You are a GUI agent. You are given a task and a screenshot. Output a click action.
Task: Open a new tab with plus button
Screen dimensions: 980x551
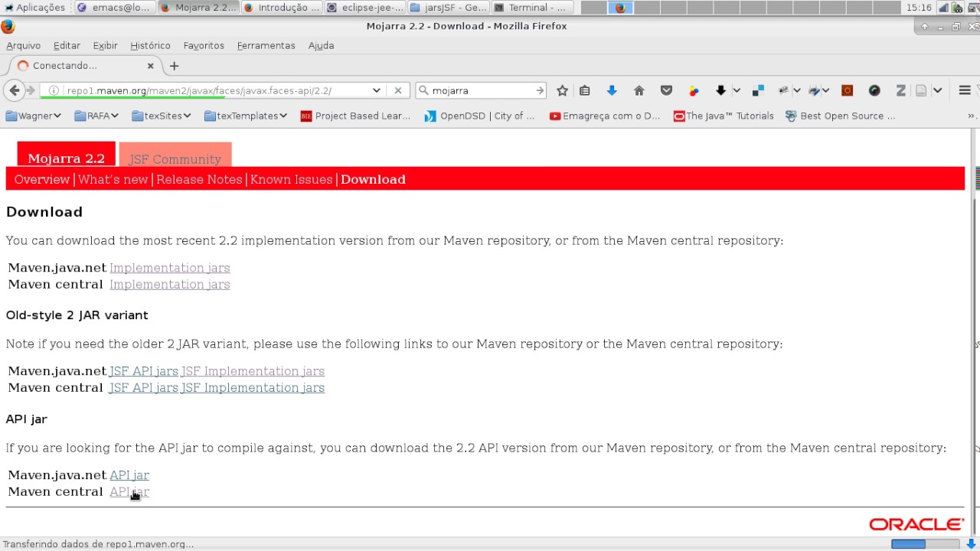click(175, 66)
